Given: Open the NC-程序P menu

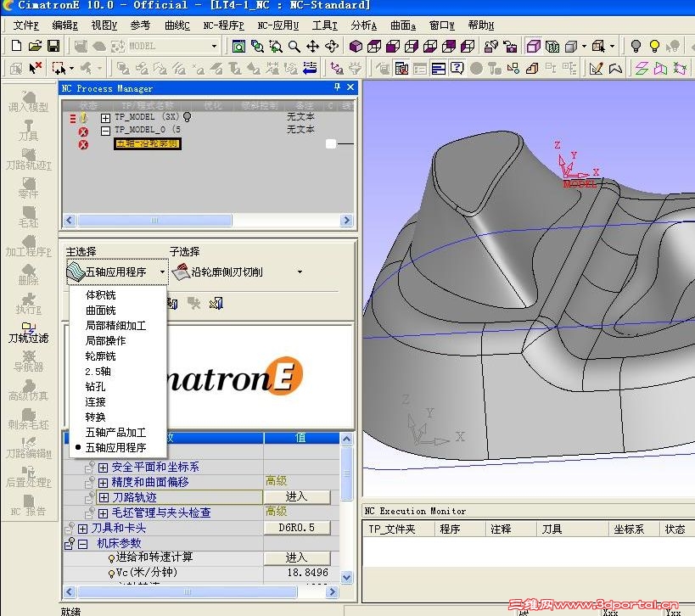Looking at the screenshot, I should (223, 25).
